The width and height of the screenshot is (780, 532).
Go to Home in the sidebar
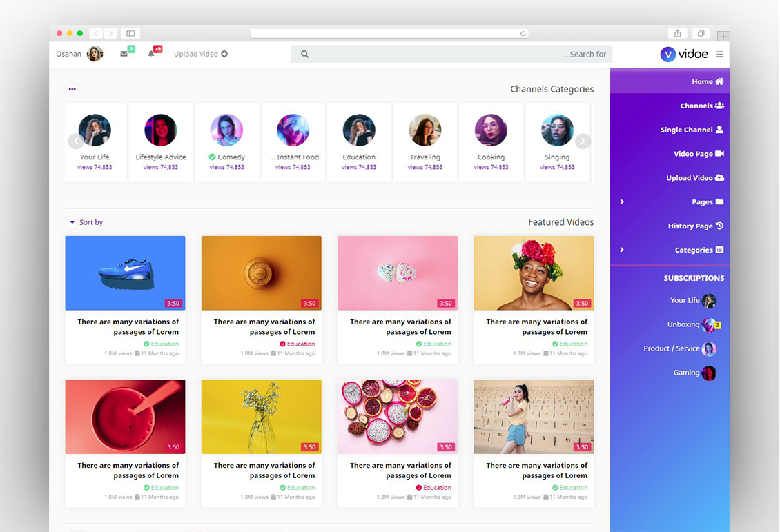(x=670, y=81)
